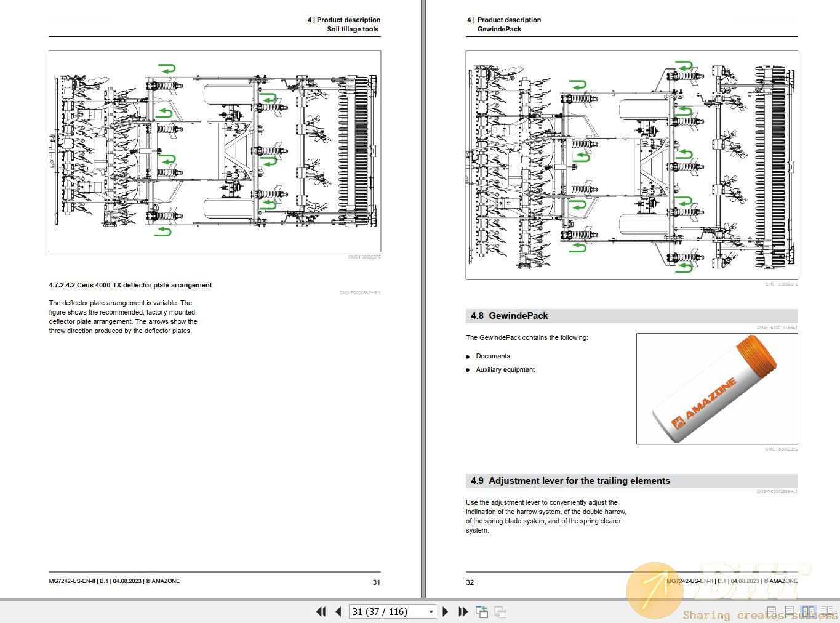Click the machine diagram on page 32

pyautogui.click(x=631, y=165)
